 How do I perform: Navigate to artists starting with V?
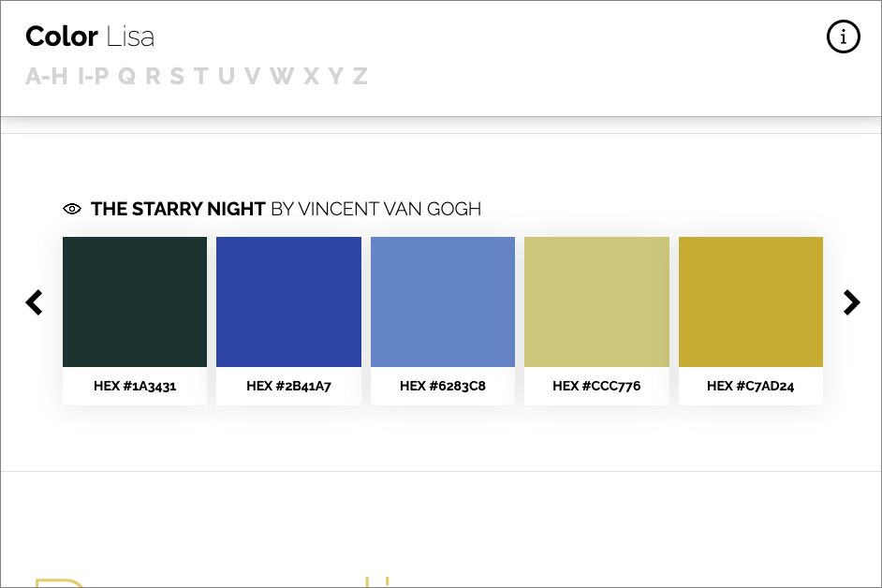click(252, 77)
